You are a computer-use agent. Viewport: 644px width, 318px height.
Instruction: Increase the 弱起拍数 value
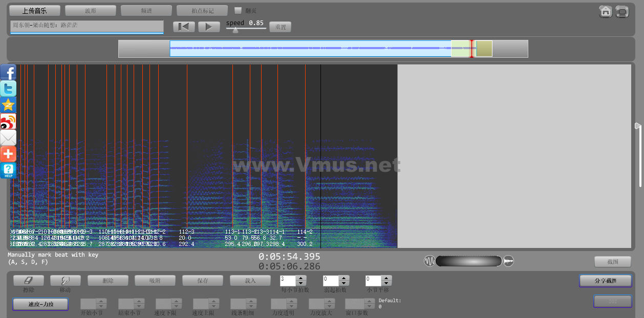[344, 278]
